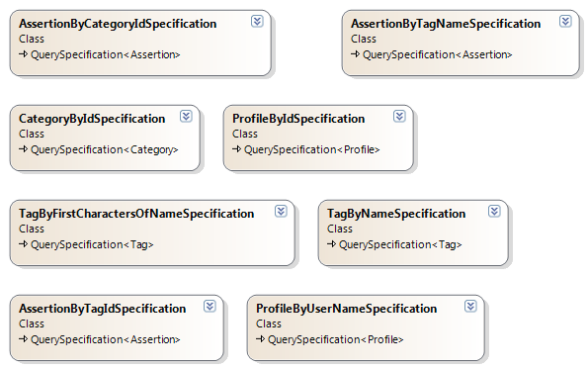Select the TagByNameSpecification class title
The width and height of the screenshot is (588, 369).
pos(396,214)
